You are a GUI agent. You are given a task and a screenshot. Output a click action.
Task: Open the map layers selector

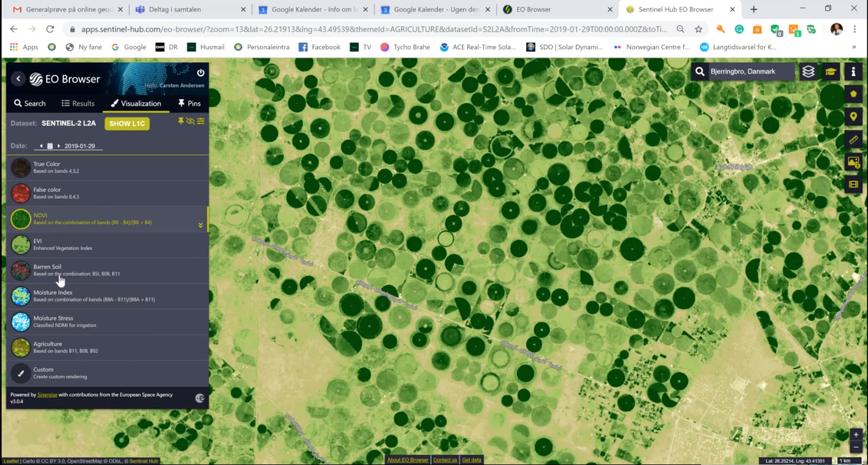point(808,72)
